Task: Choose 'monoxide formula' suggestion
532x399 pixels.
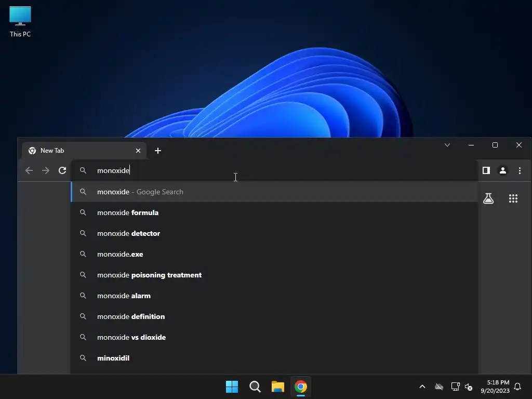Action: pos(274,212)
